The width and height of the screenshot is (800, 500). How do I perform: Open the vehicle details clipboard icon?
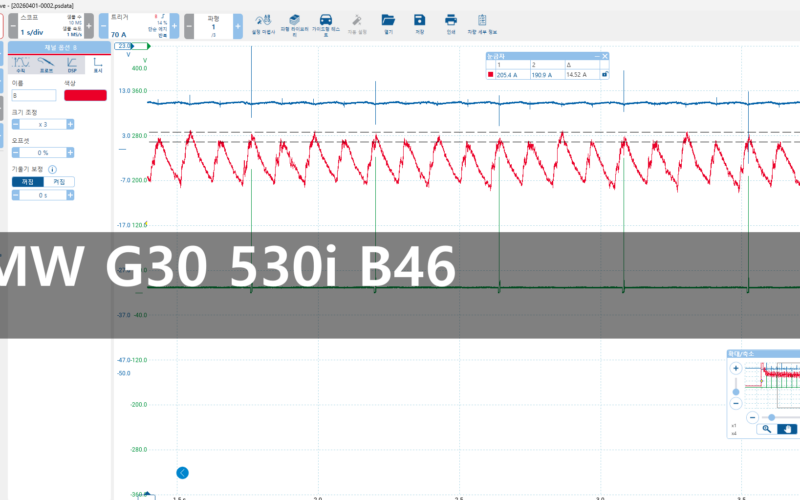click(483, 20)
